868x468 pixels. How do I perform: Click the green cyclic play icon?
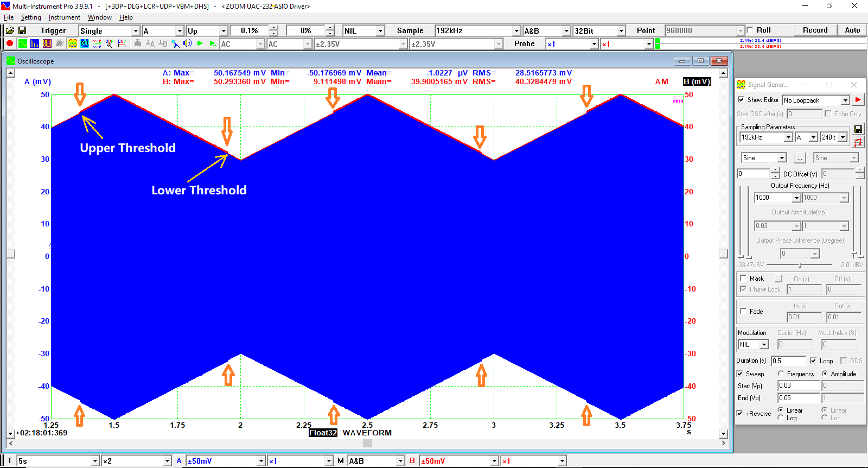213,43
